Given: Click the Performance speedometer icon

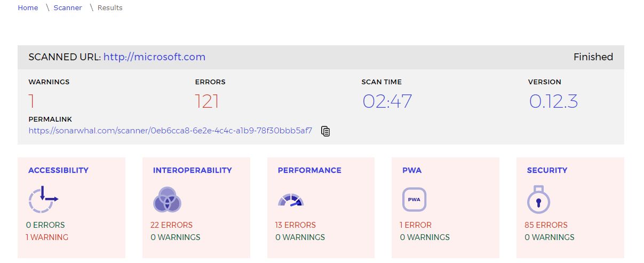Looking at the screenshot, I should tap(291, 201).
